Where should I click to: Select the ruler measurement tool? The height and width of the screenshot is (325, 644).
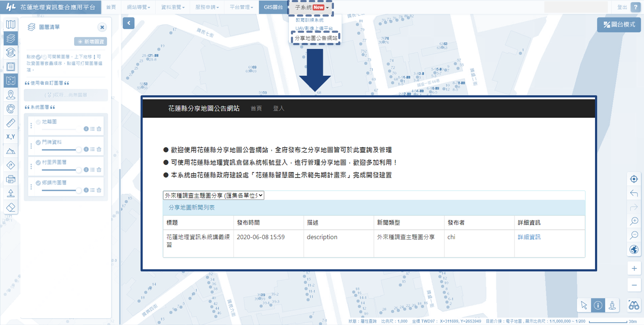coord(11,123)
